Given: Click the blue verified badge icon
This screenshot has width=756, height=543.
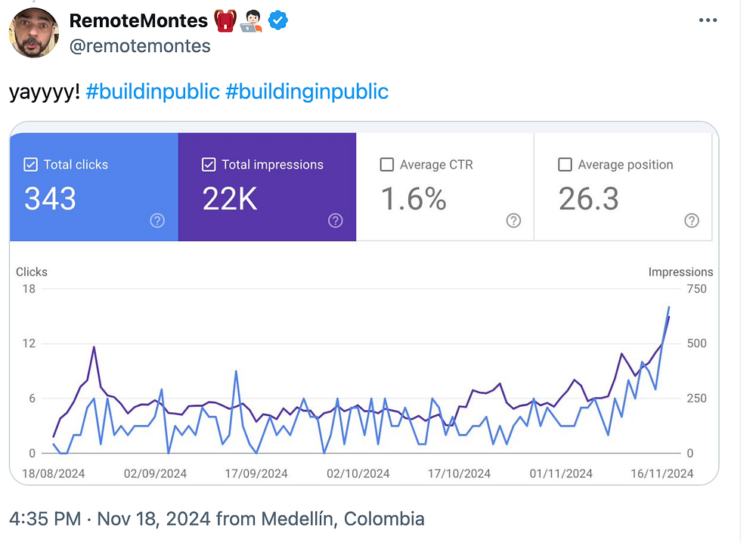Looking at the screenshot, I should 279,22.
